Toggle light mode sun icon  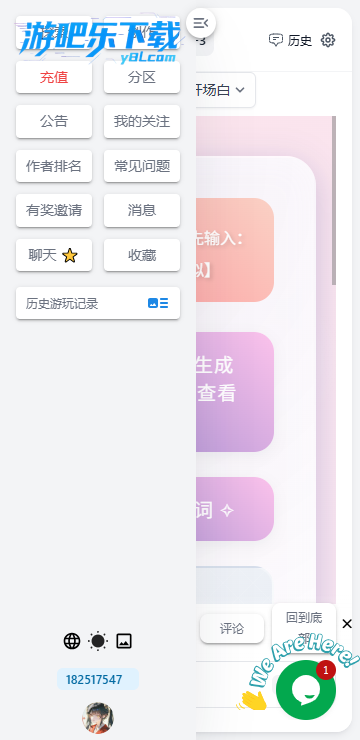pyautogui.click(x=98, y=641)
